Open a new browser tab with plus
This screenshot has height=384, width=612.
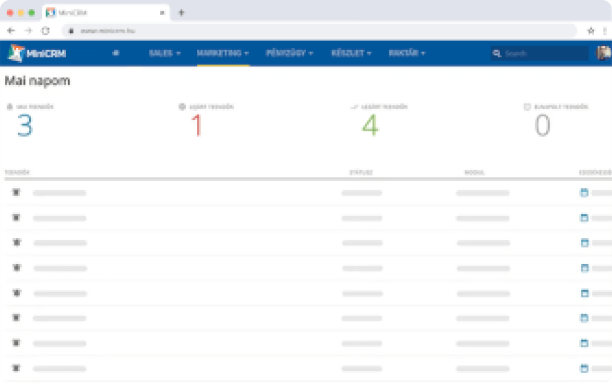[181, 12]
